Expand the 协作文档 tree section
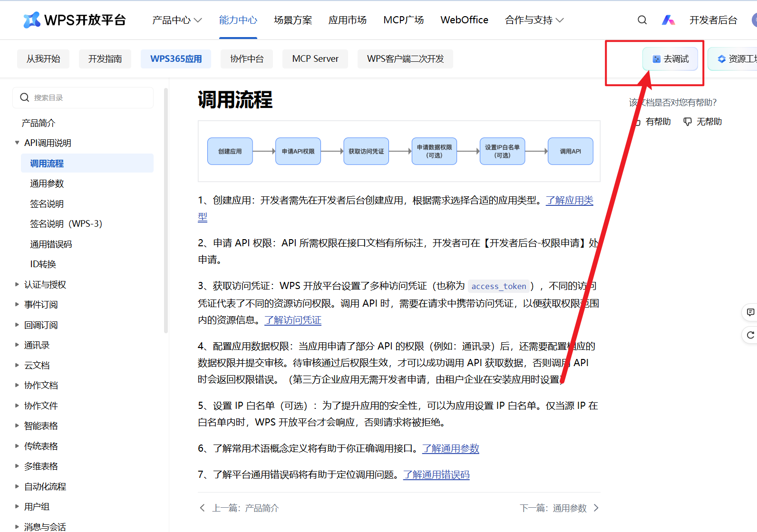The width and height of the screenshot is (757, 532). pos(17,385)
